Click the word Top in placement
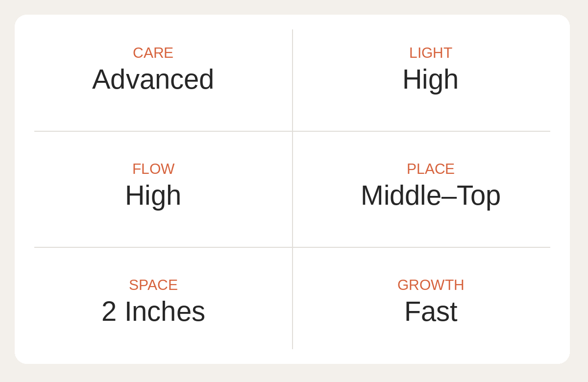588x382 pixels. pos(479,195)
